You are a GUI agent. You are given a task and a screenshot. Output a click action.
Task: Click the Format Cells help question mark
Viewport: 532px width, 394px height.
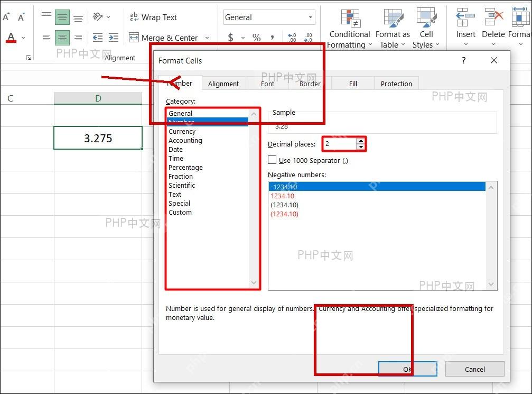464,60
